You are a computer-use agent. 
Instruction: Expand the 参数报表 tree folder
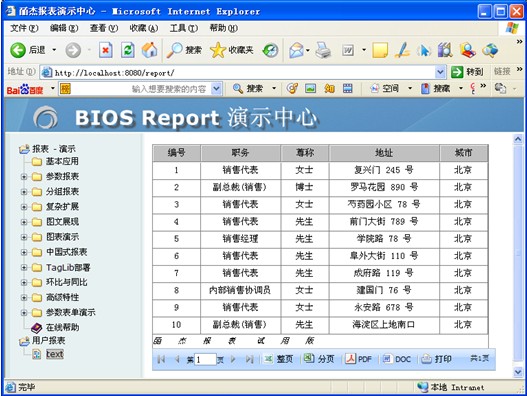(24, 176)
